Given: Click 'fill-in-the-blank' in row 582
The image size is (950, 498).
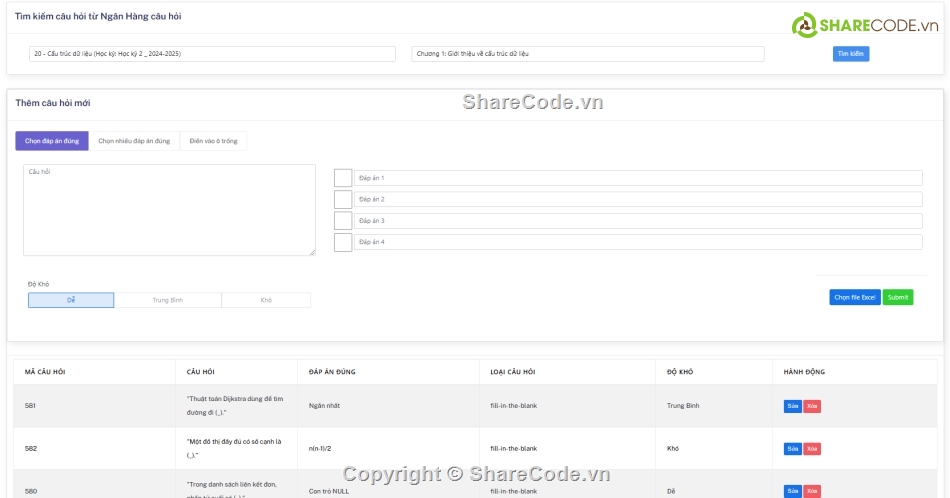Looking at the screenshot, I should 514,449.
